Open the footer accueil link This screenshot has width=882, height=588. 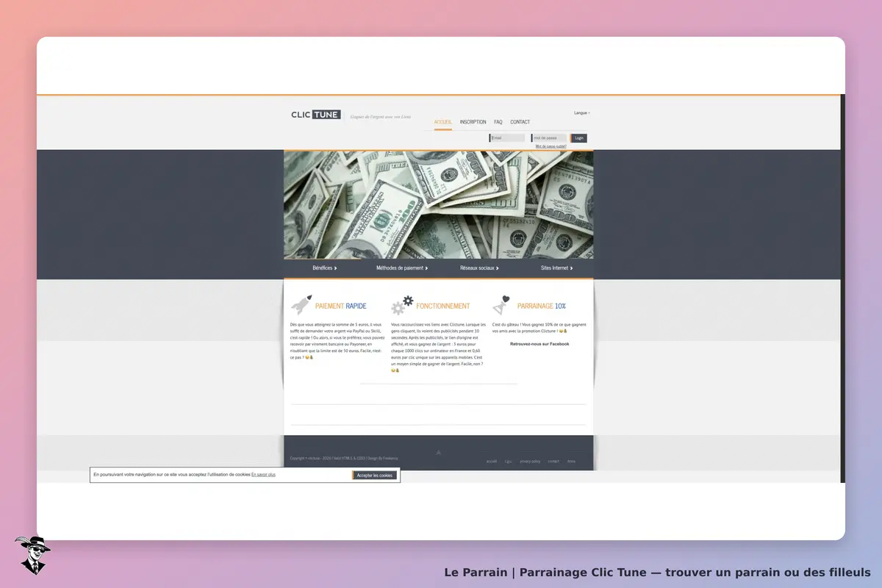(492, 462)
